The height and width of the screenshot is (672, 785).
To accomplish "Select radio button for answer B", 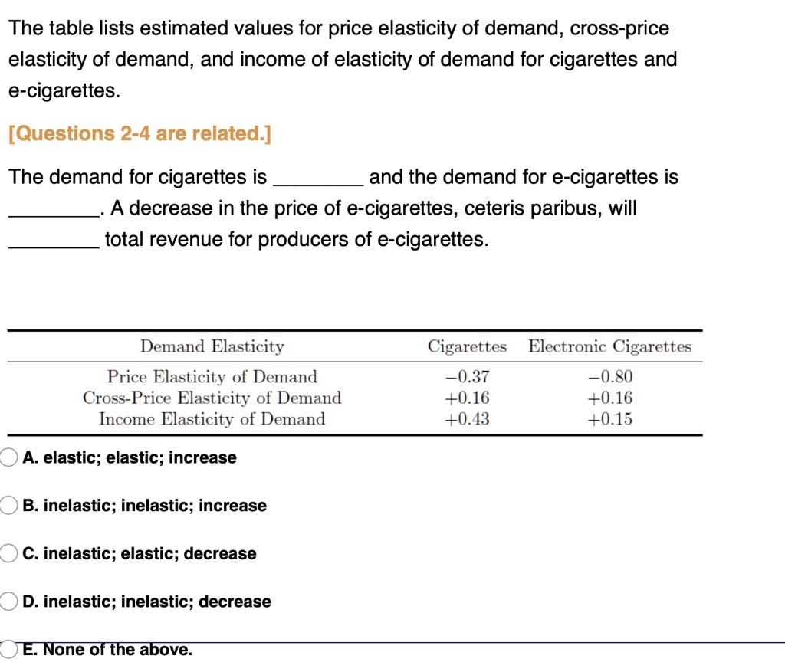I will (x=8, y=505).
